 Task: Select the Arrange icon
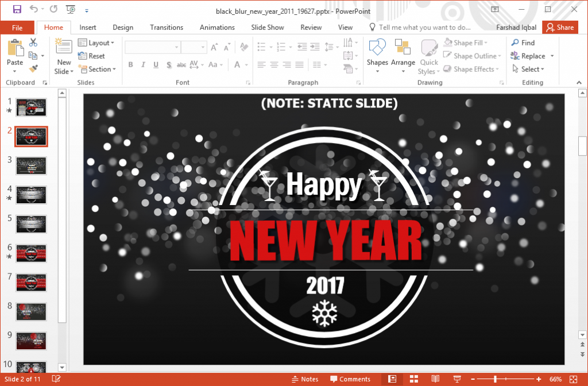click(x=404, y=55)
